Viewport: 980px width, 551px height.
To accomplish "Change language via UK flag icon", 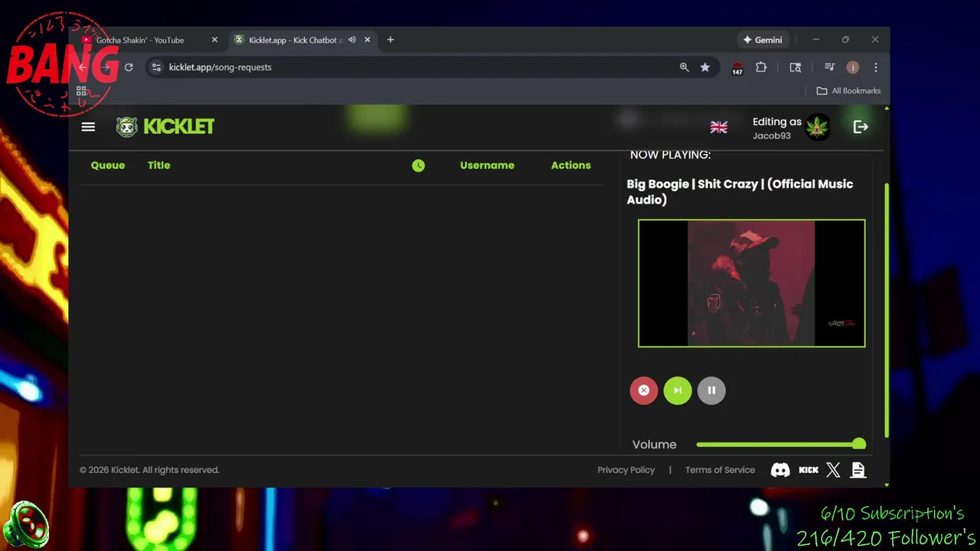I will [718, 127].
